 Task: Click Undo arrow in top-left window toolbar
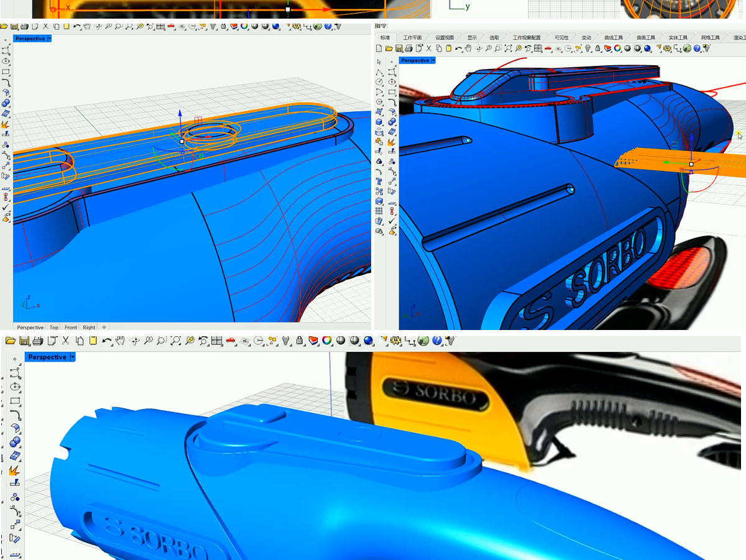tap(76, 27)
